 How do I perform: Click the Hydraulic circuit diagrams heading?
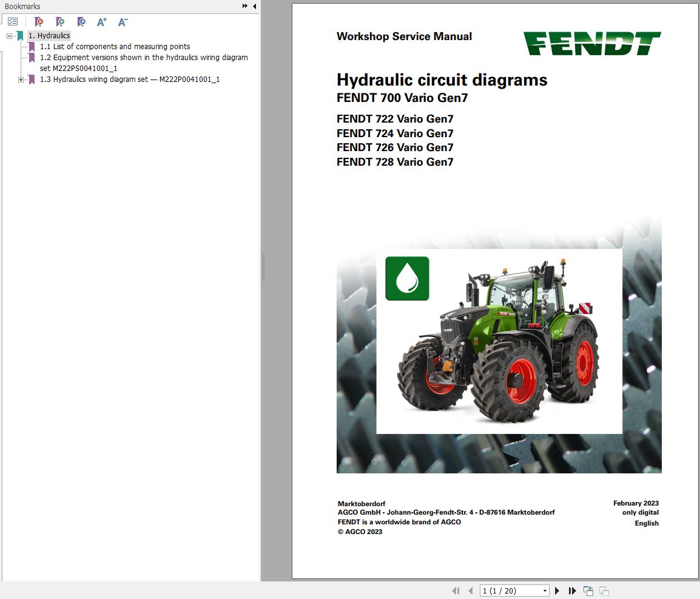click(x=442, y=80)
